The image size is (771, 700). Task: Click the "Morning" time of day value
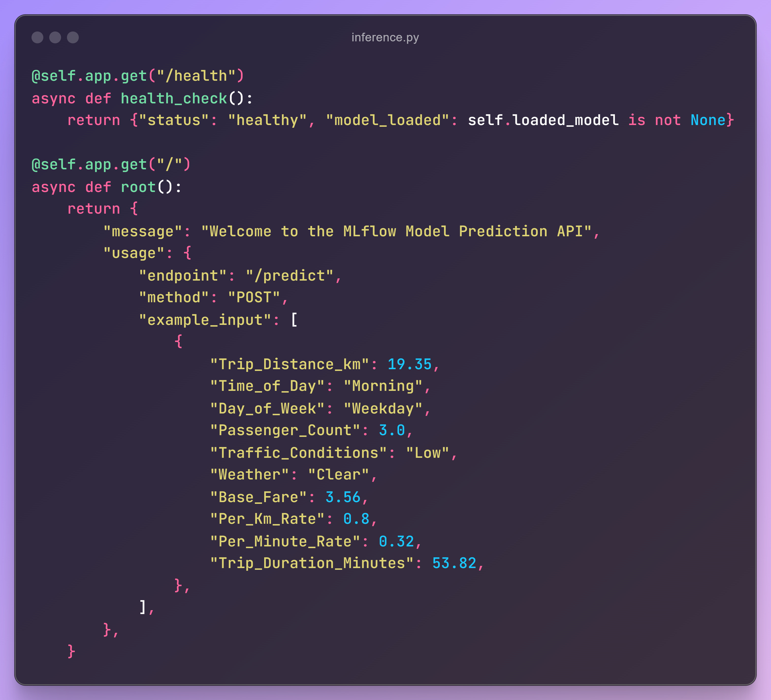[383, 386]
